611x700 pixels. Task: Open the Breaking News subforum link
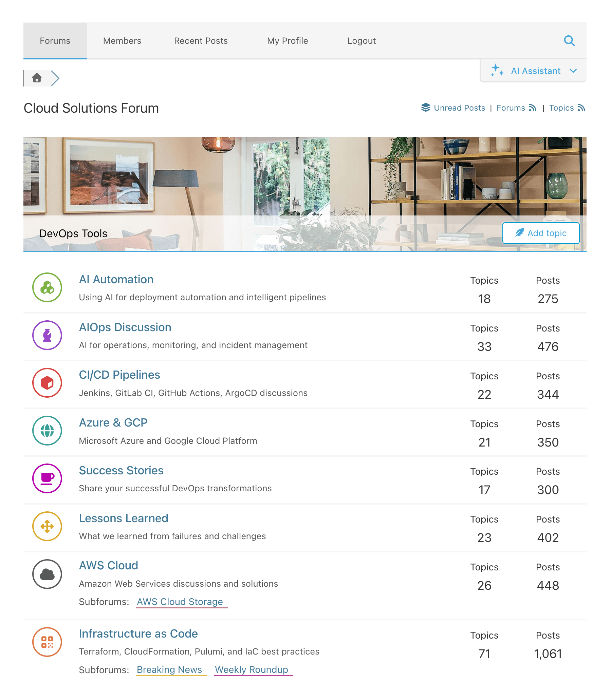(x=170, y=670)
